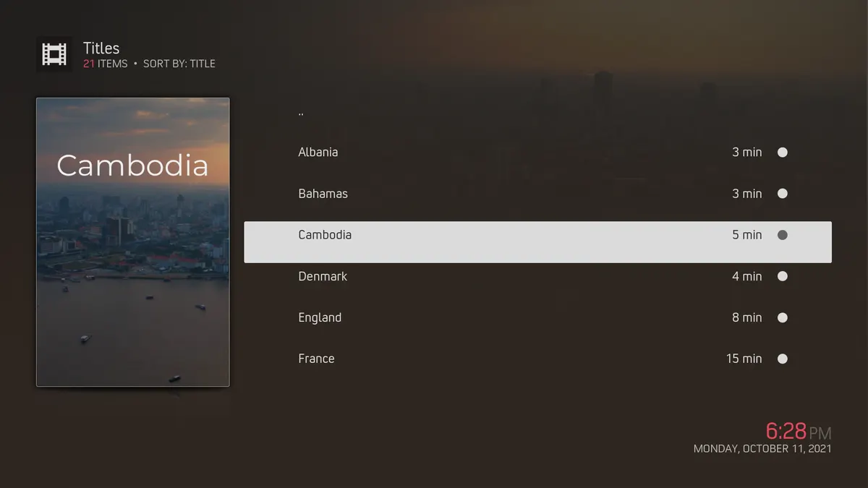Choose the Denmark title
This screenshot has height=488, width=868.
tap(537, 276)
